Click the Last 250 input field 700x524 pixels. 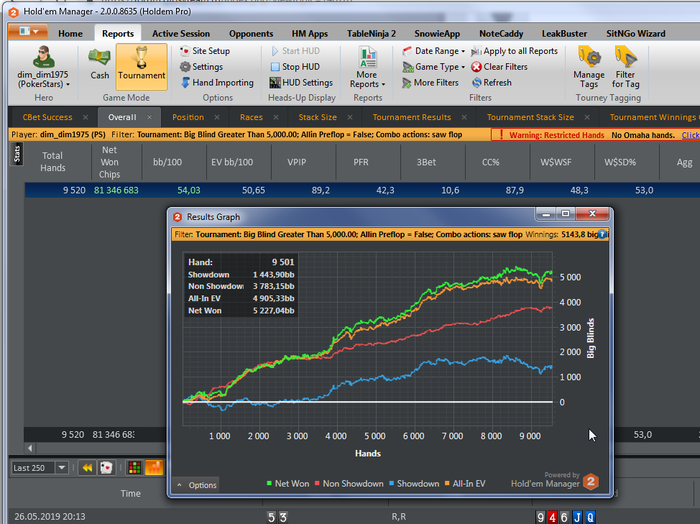33,468
